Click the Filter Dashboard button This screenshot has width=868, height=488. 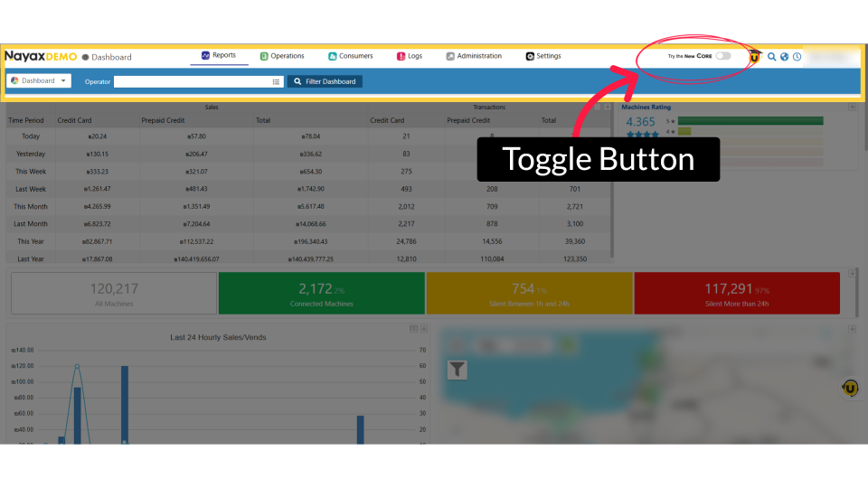pyautogui.click(x=325, y=81)
